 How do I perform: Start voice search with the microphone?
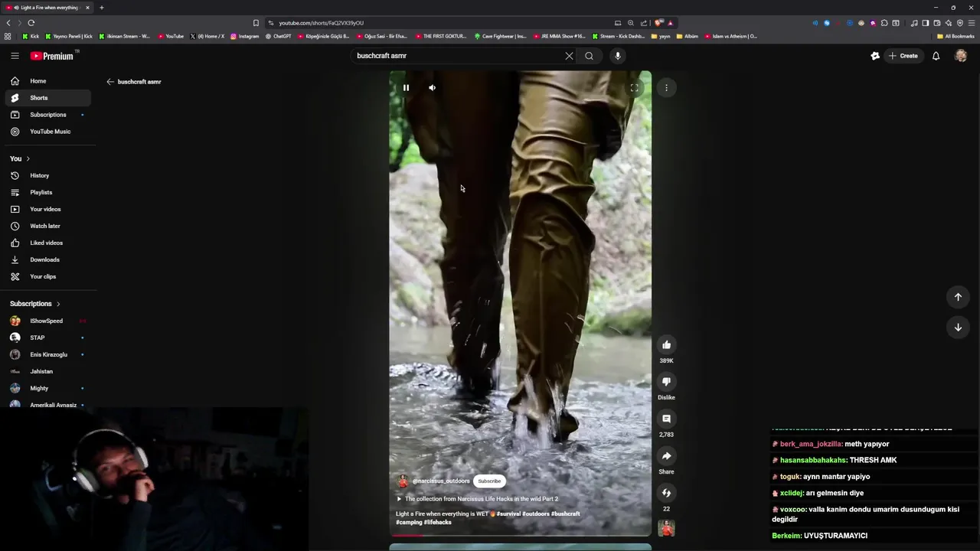click(618, 56)
